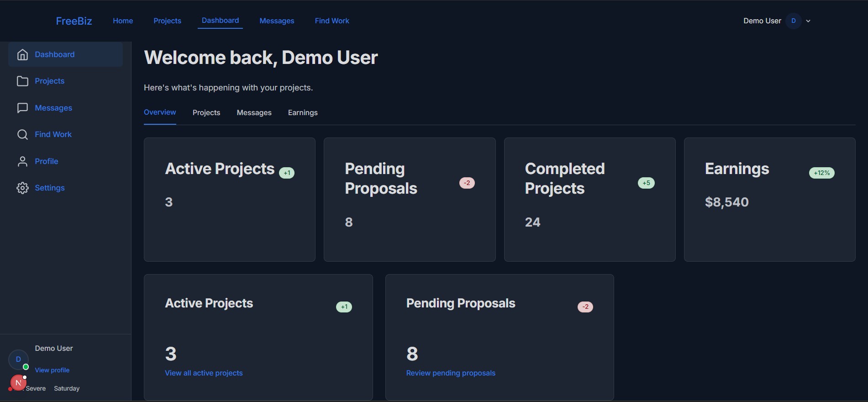Click the Projects folder icon in sidebar

[x=22, y=81]
